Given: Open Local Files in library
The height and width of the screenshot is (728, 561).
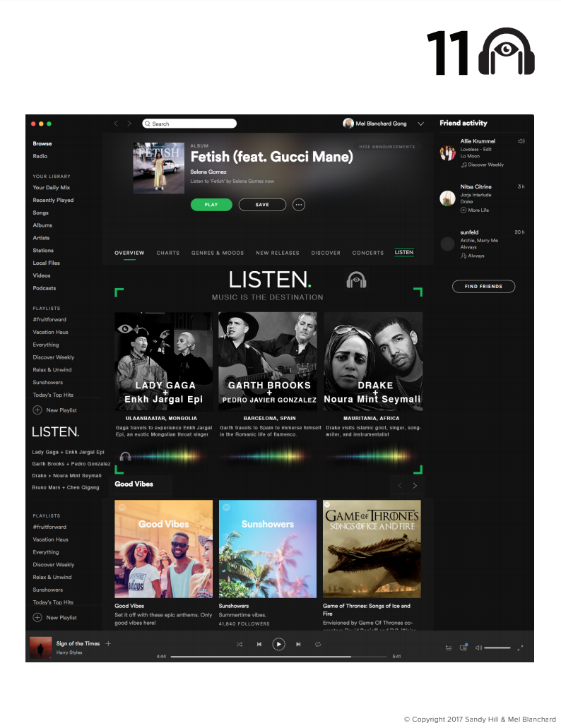Looking at the screenshot, I should click(x=46, y=263).
